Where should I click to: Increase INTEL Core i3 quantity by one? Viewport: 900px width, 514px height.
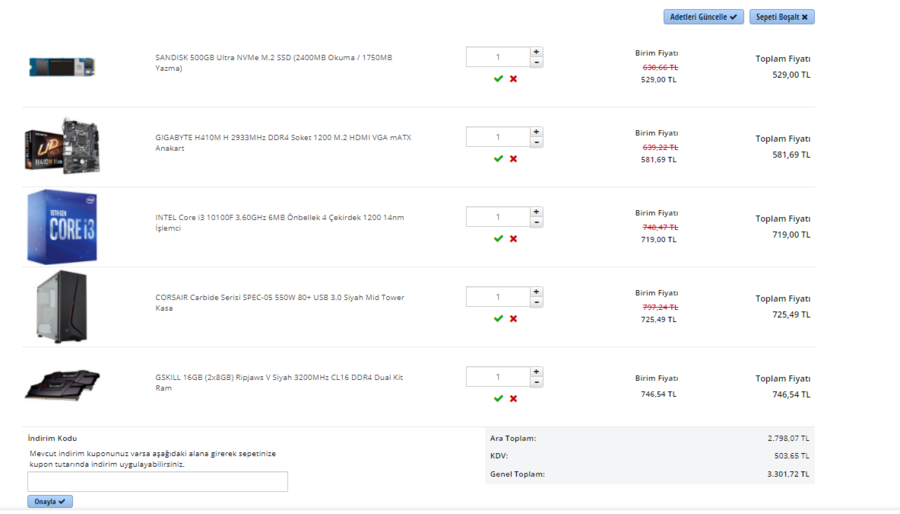coord(537,212)
